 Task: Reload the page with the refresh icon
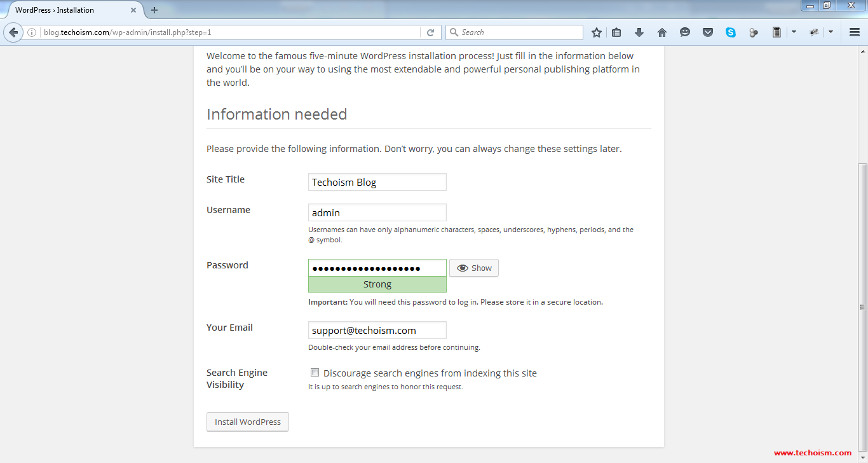pos(430,32)
